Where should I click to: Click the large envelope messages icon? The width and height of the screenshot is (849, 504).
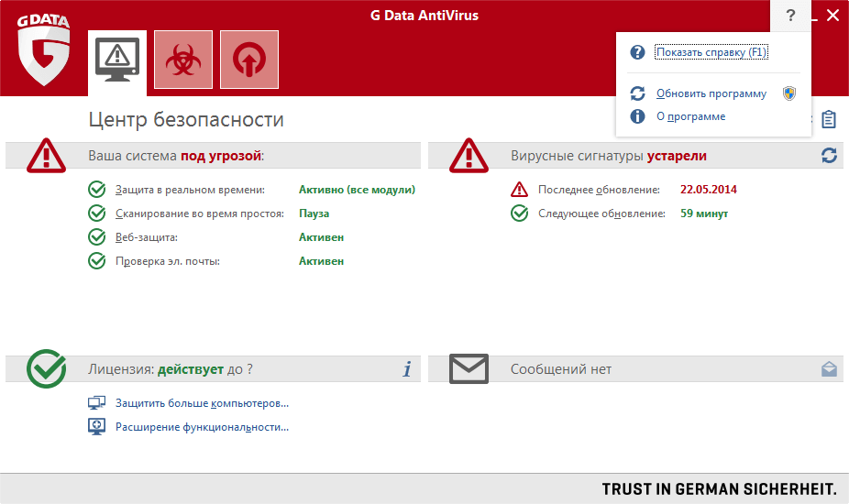469,368
